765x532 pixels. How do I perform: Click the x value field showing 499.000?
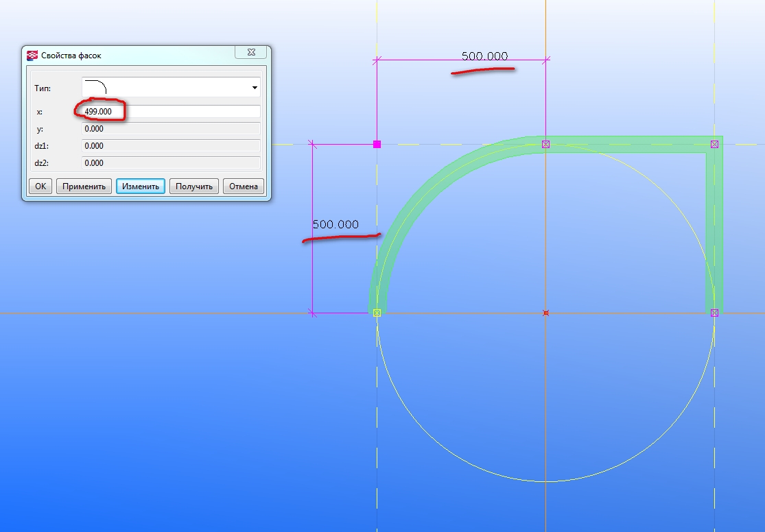tap(170, 111)
